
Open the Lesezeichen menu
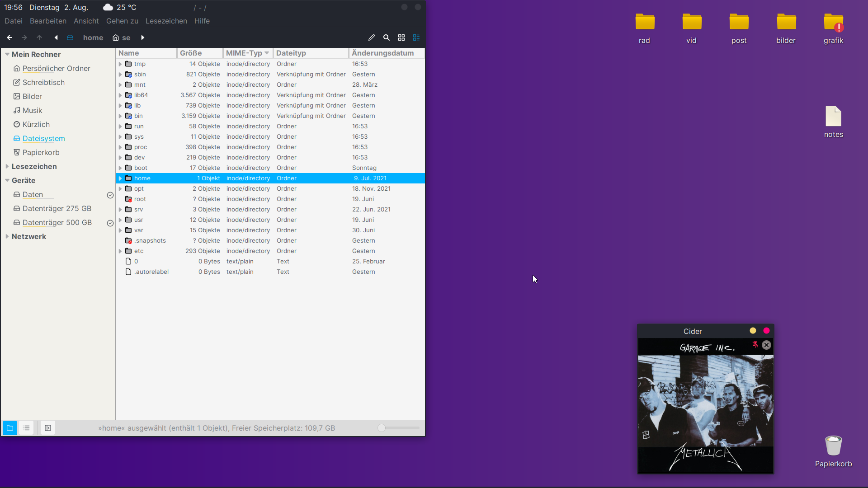(166, 21)
